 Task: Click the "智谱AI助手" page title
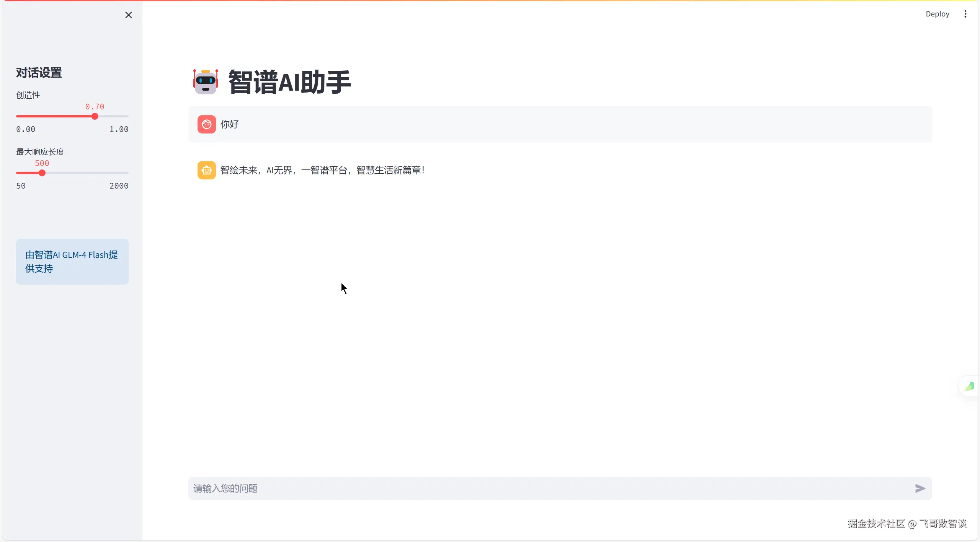coord(289,82)
